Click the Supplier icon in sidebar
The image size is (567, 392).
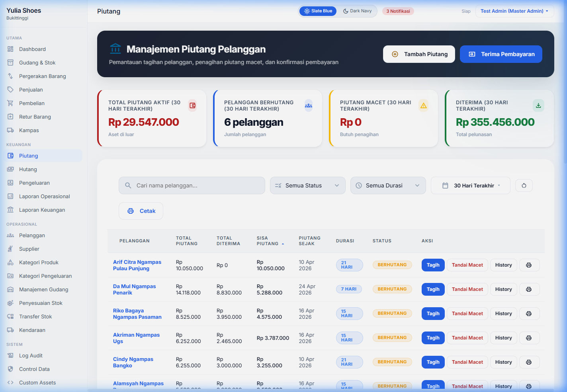10,249
